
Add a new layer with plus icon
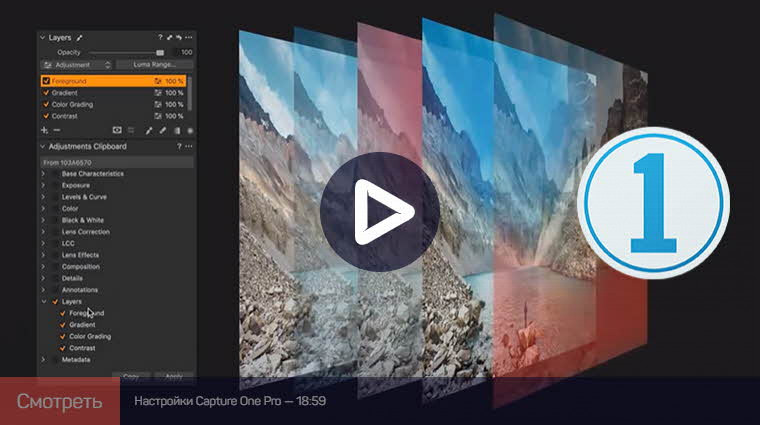click(44, 130)
